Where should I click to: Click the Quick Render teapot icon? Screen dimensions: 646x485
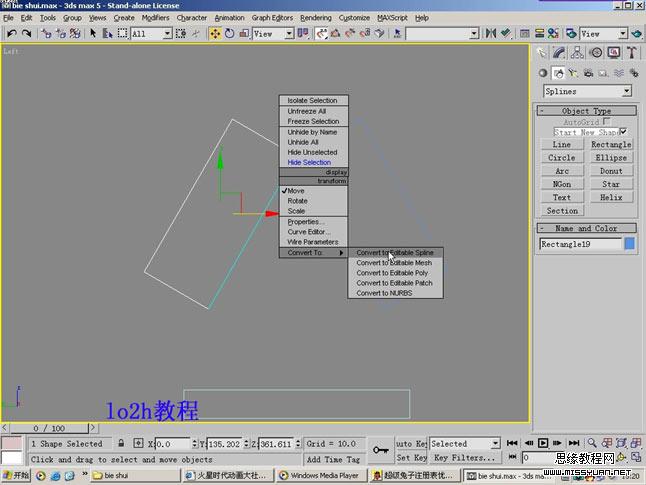pyautogui.click(x=637, y=33)
